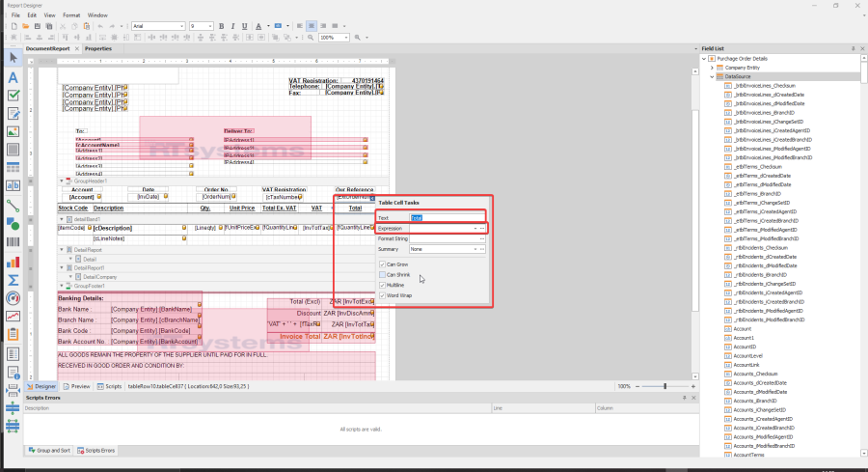Screen dimensions: 868x472
Task: Expand the Company Entity tree node
Action: point(711,68)
